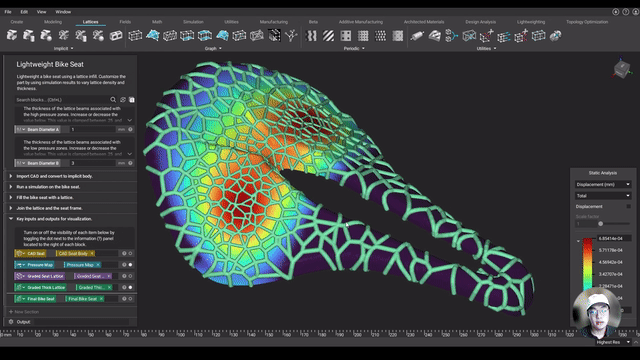
Task: Select the dotted grid periodic lattice icon
Action: click(x=380, y=36)
